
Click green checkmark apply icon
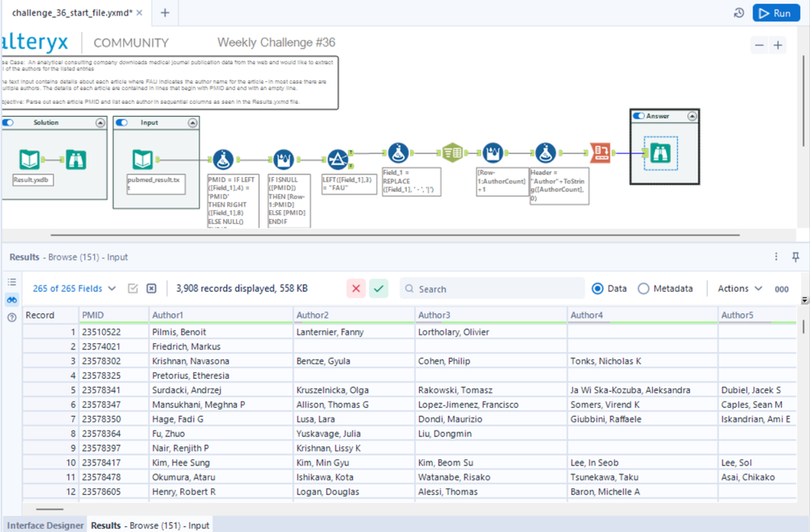coord(378,289)
